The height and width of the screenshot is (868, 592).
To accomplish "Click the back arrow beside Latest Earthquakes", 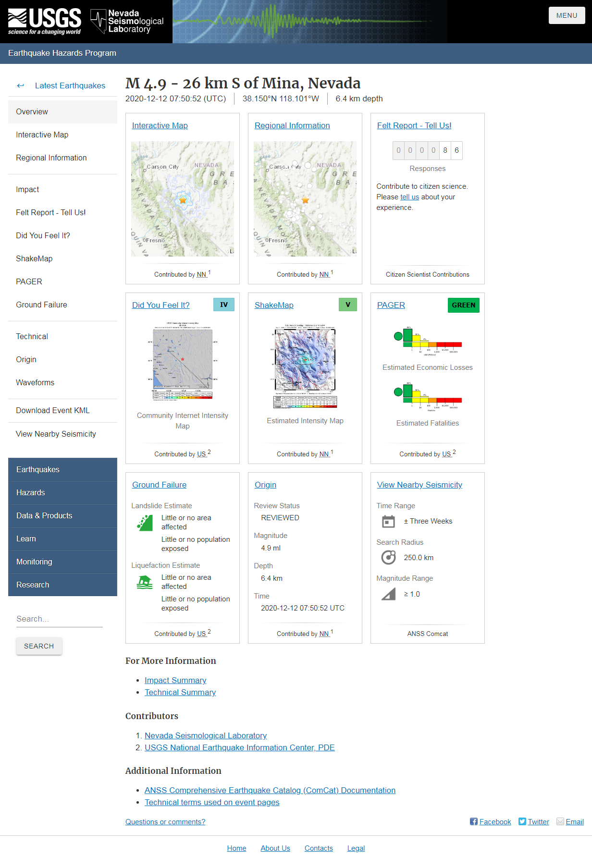I will [x=20, y=86].
